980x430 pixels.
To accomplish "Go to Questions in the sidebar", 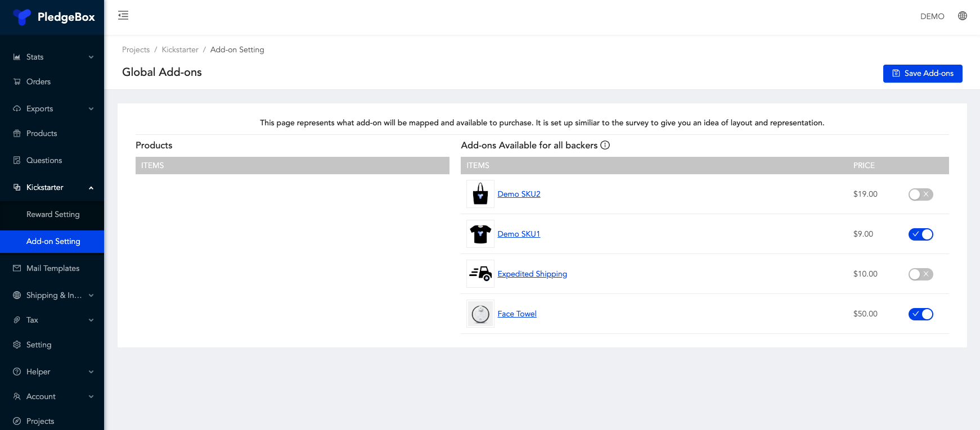I will click(x=44, y=160).
